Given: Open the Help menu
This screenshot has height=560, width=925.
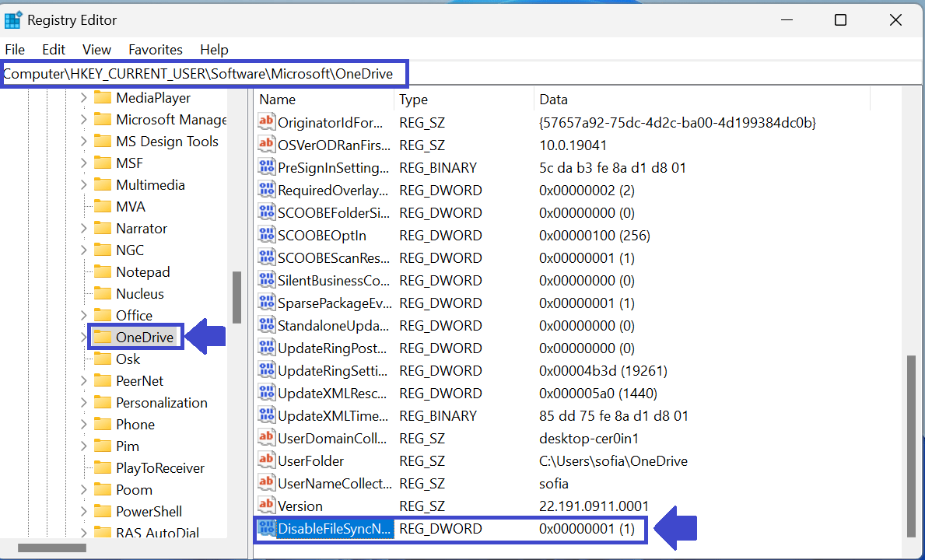Looking at the screenshot, I should (x=214, y=50).
